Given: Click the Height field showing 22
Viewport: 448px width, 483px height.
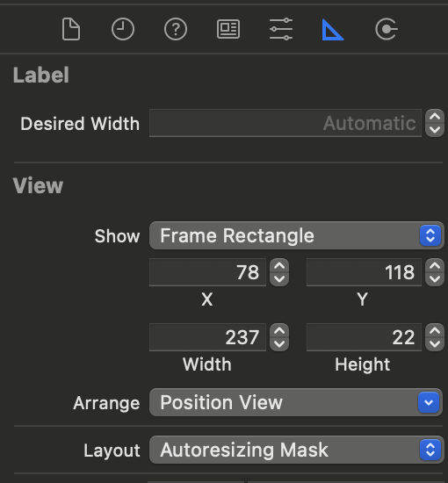Looking at the screenshot, I should (x=364, y=337).
